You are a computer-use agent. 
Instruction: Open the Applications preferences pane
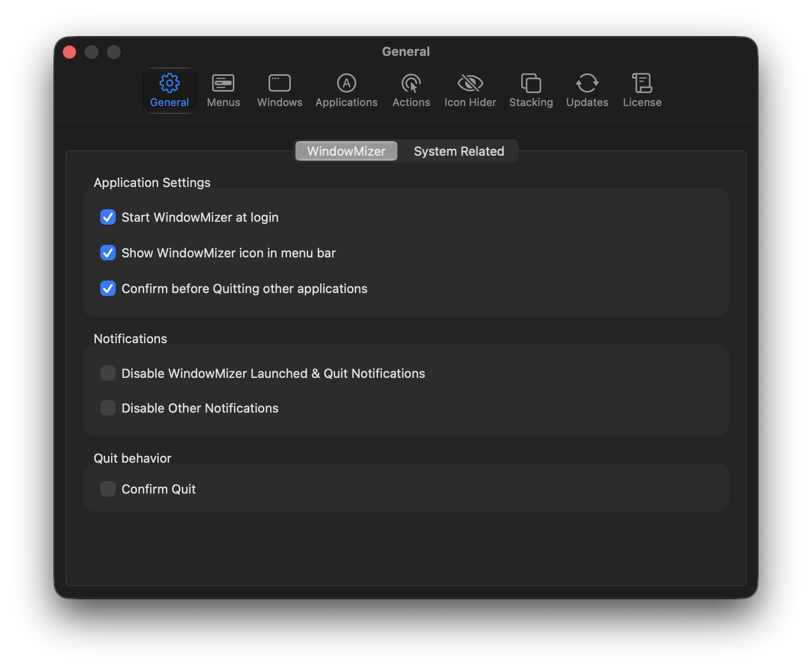[x=346, y=91]
